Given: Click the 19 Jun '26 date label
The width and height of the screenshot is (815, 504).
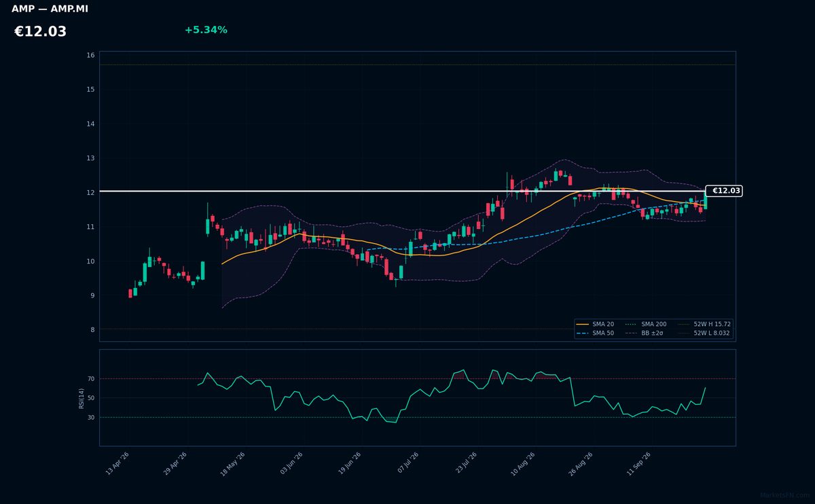Looking at the screenshot, I should 348,463.
